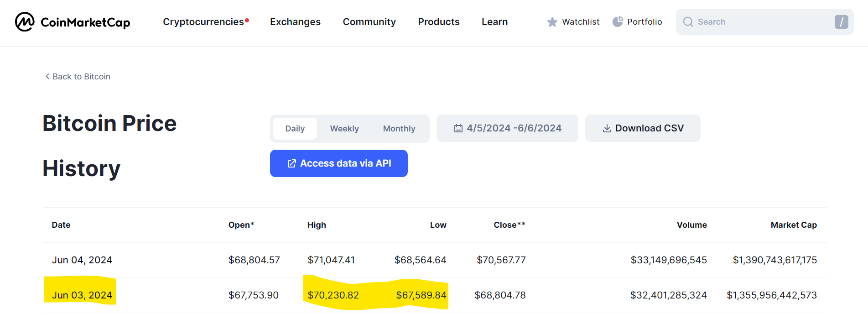The width and height of the screenshot is (868, 314).
Task: Click the slash shortcut key icon
Action: click(x=842, y=22)
